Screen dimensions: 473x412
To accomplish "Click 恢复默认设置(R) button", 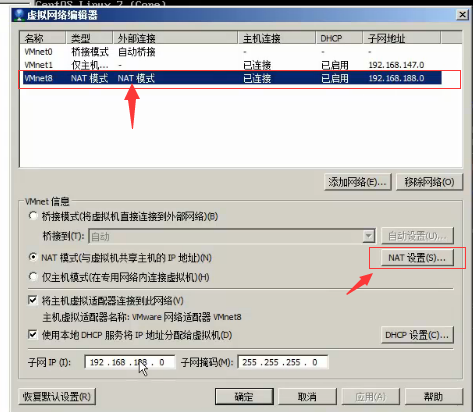I will point(57,396).
